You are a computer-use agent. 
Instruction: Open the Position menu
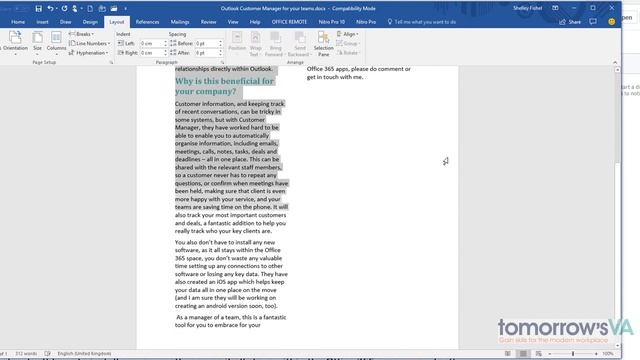(x=237, y=43)
